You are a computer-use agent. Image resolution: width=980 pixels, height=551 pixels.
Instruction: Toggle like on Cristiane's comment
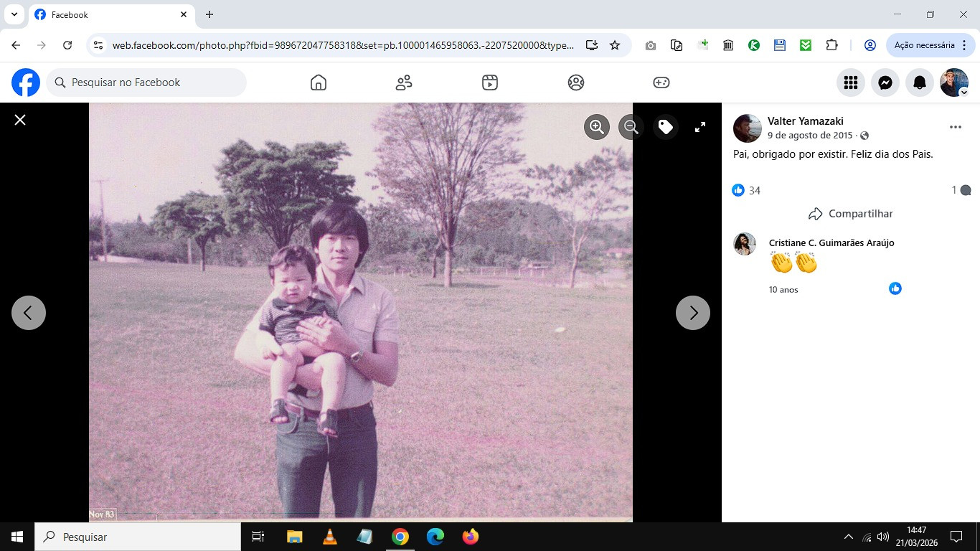click(x=895, y=288)
